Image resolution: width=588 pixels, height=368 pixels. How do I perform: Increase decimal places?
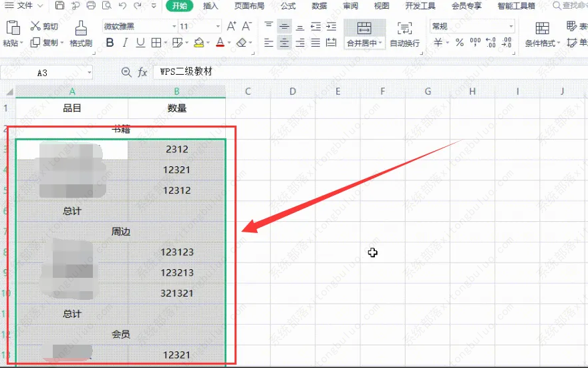490,43
